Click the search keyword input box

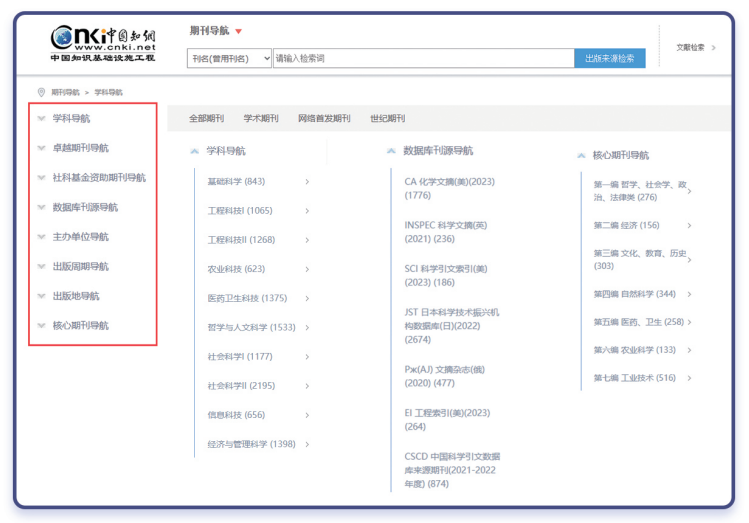click(x=423, y=59)
